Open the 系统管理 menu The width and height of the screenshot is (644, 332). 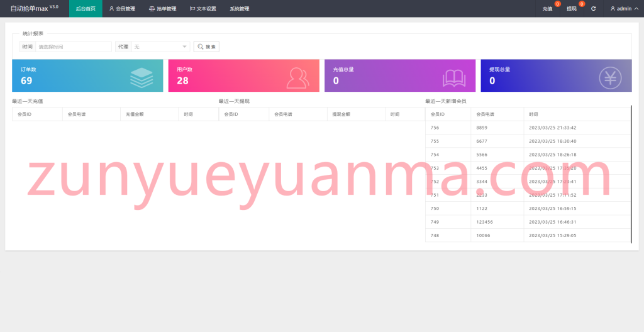coord(240,9)
